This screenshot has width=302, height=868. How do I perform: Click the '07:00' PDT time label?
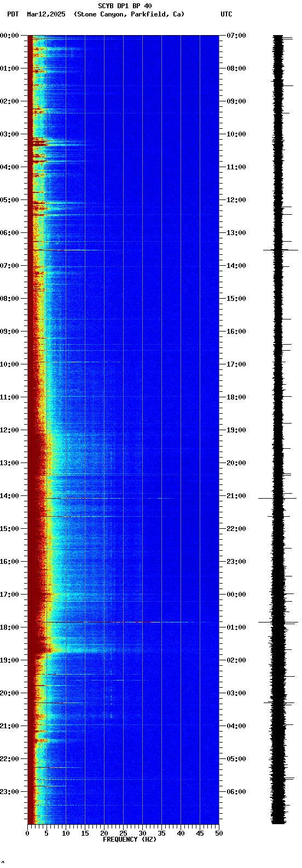[8, 266]
